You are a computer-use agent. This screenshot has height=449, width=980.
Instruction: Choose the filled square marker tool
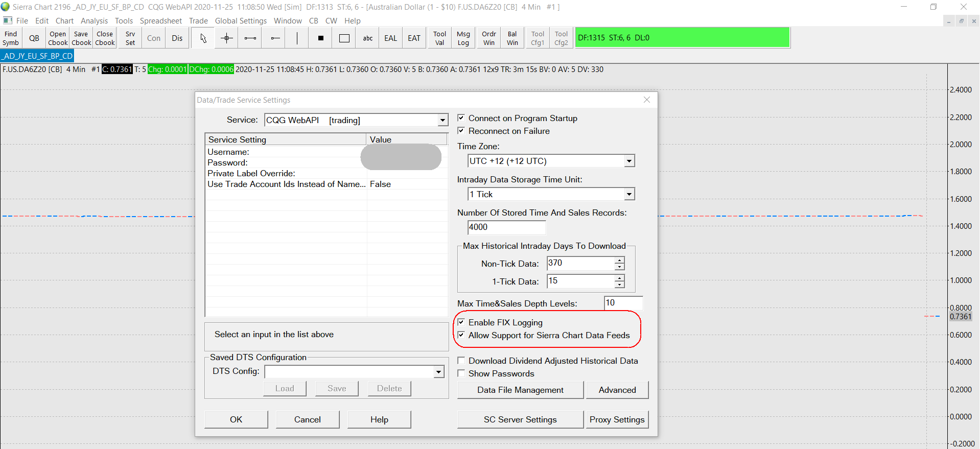(321, 38)
